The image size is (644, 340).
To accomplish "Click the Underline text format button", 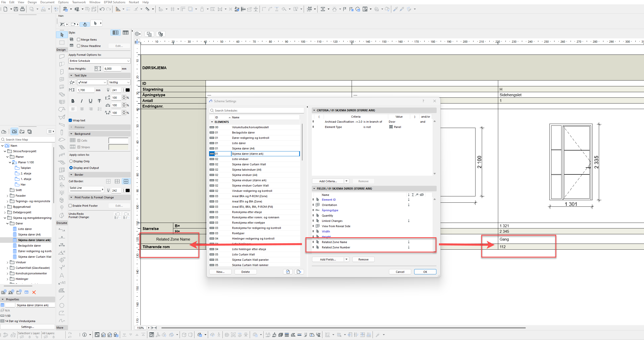I will [90, 101].
